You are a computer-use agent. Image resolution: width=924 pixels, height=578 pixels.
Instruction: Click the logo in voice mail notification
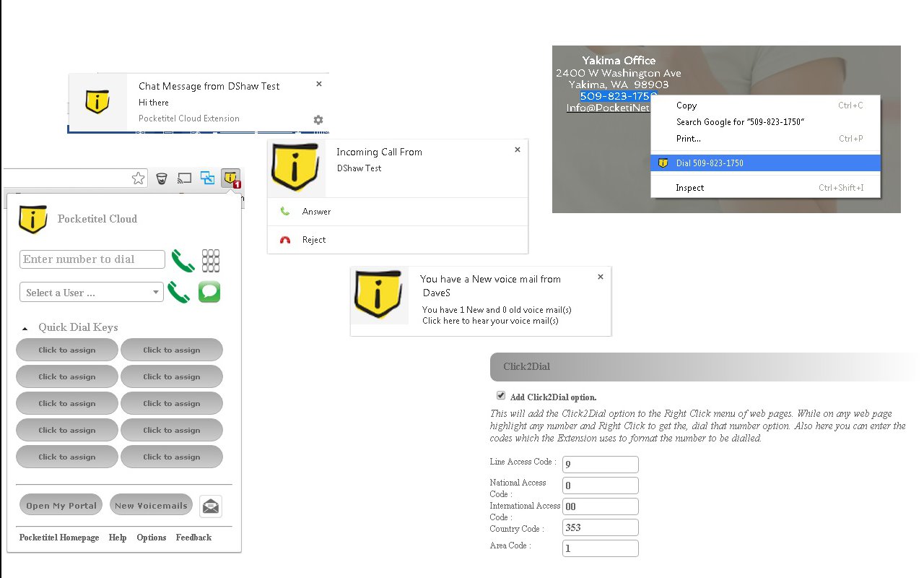(379, 296)
